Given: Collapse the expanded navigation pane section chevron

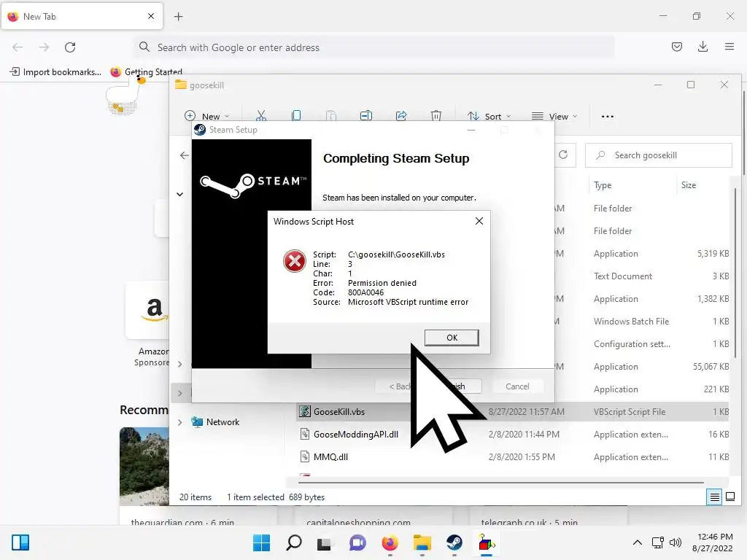Looking at the screenshot, I should 179,194.
